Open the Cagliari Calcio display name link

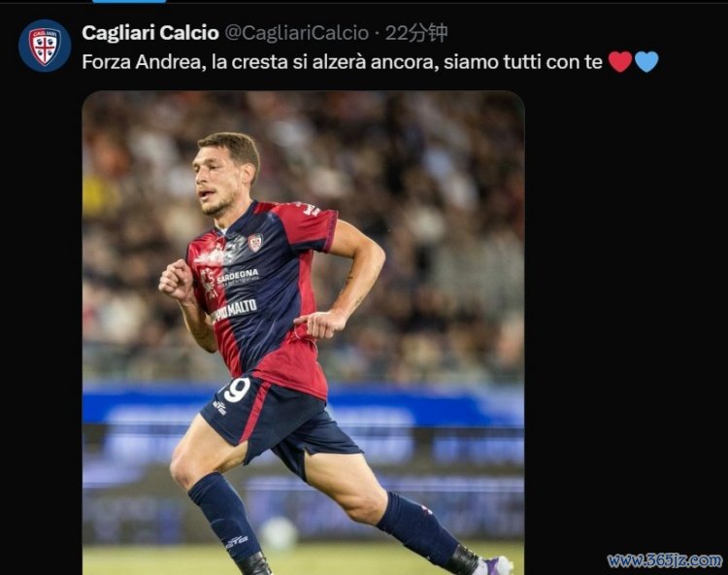coord(150,33)
